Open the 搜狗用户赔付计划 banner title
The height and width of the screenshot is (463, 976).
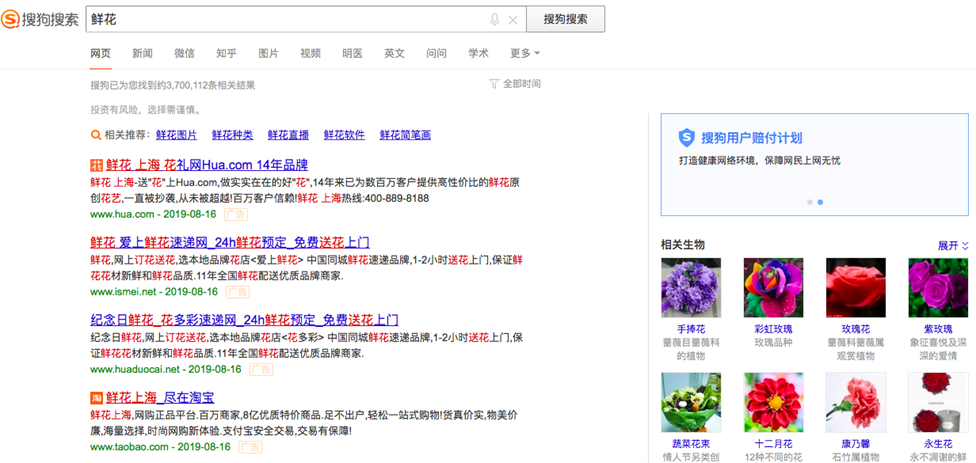[752, 138]
